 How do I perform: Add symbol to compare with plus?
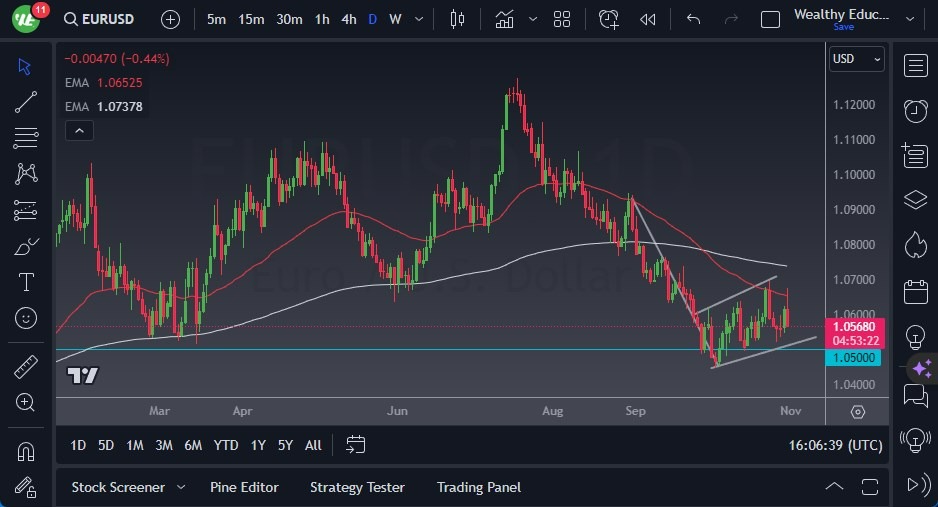170,20
